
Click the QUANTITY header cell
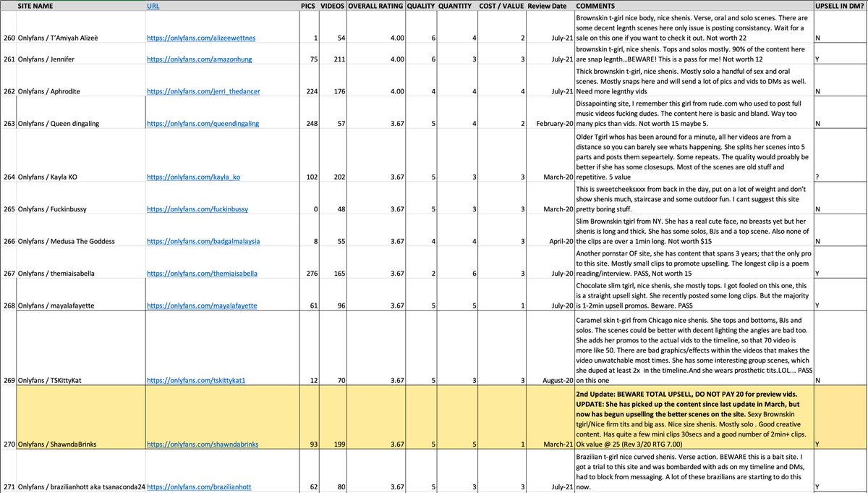pyautogui.click(x=457, y=6)
